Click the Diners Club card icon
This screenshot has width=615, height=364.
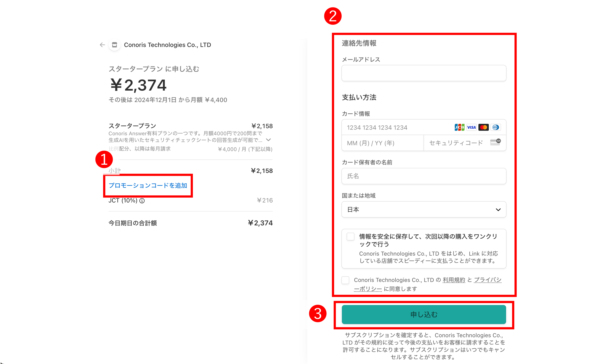pos(495,127)
